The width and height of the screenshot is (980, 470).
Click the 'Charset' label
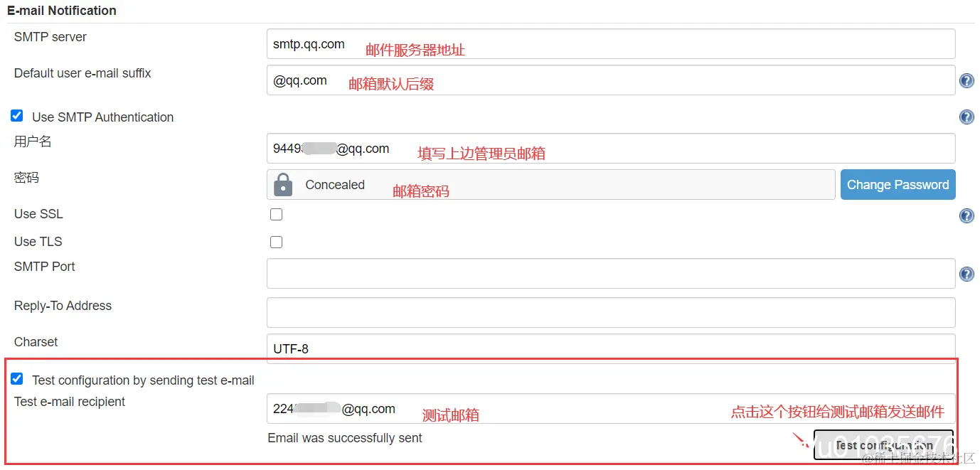36,342
